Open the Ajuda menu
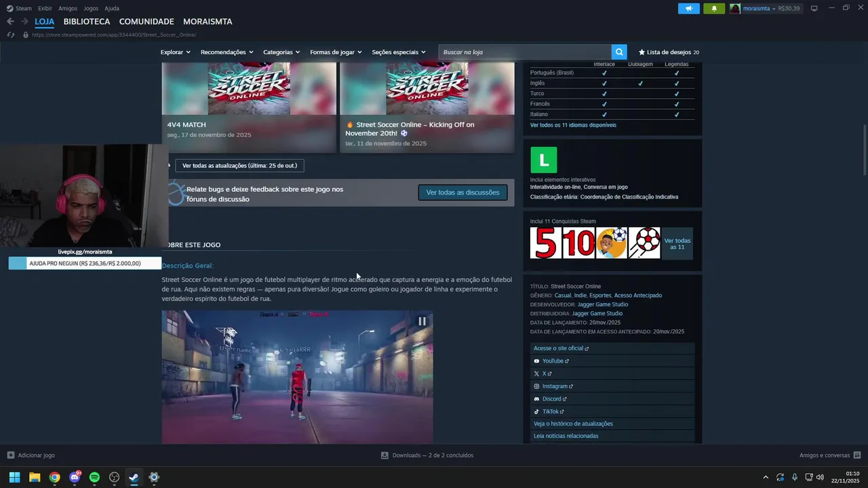868x488 pixels. click(112, 8)
